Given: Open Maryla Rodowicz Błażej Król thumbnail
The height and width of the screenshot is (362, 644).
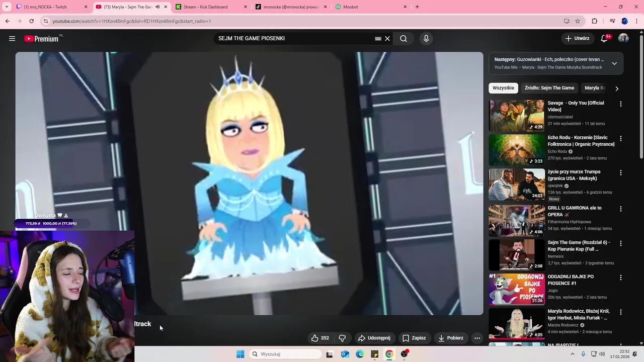Looking at the screenshot, I should click(516, 324).
